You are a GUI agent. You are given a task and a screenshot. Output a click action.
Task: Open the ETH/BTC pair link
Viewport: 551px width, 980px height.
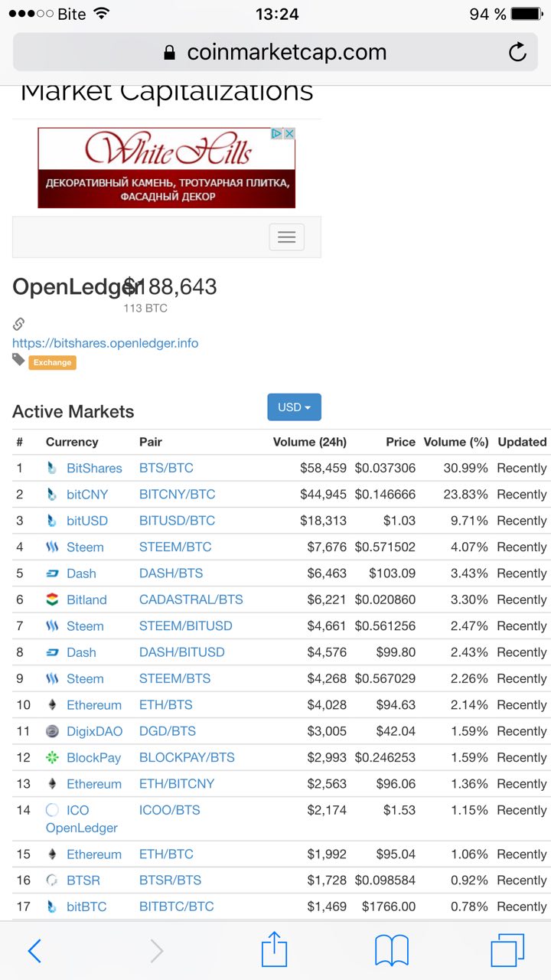(x=166, y=854)
